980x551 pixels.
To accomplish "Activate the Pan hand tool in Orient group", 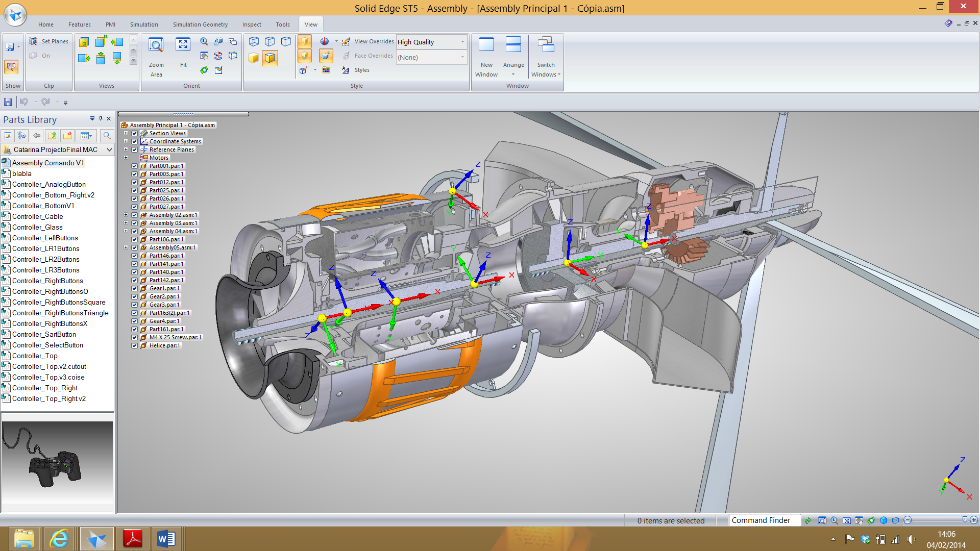I will pos(204,56).
